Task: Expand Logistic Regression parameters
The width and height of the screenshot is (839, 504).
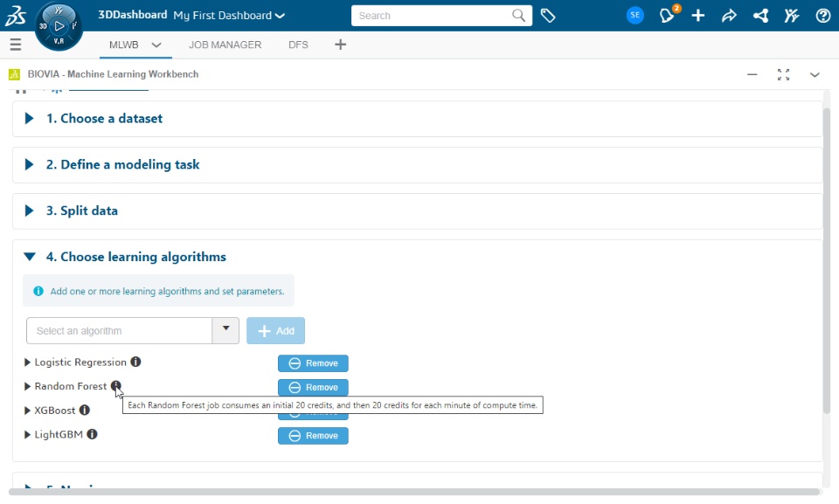Action: coord(27,362)
